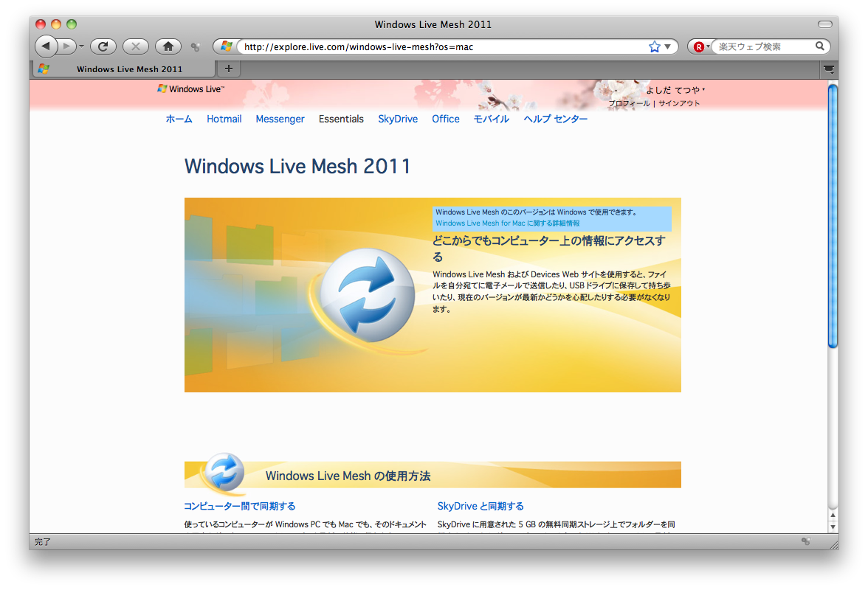Stop loading the page
The height and width of the screenshot is (590, 868).
click(136, 46)
